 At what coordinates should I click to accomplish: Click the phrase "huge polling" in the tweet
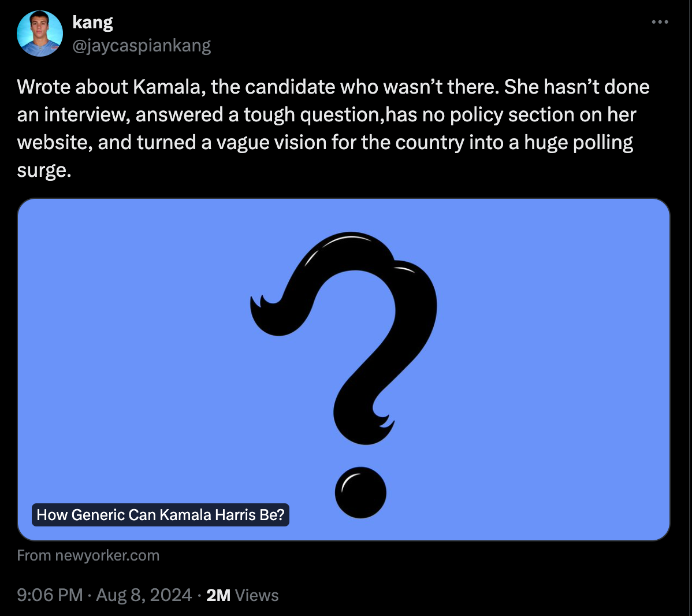pos(579,143)
